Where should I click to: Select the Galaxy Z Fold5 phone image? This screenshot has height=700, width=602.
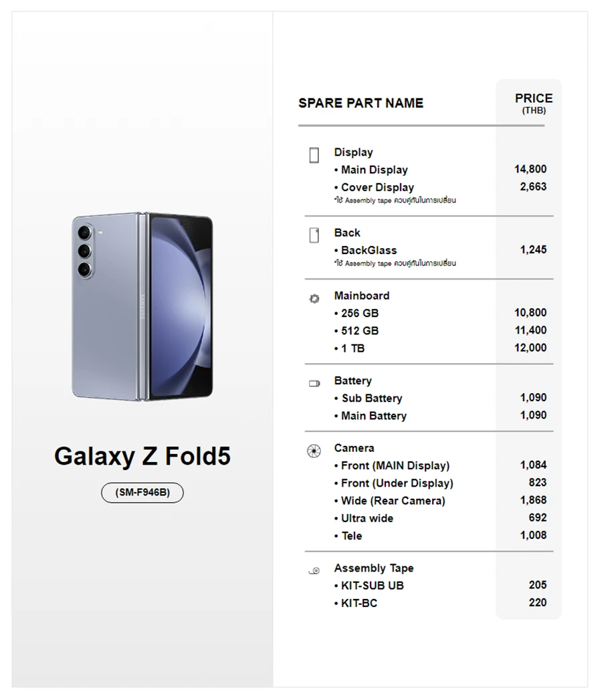point(142,307)
